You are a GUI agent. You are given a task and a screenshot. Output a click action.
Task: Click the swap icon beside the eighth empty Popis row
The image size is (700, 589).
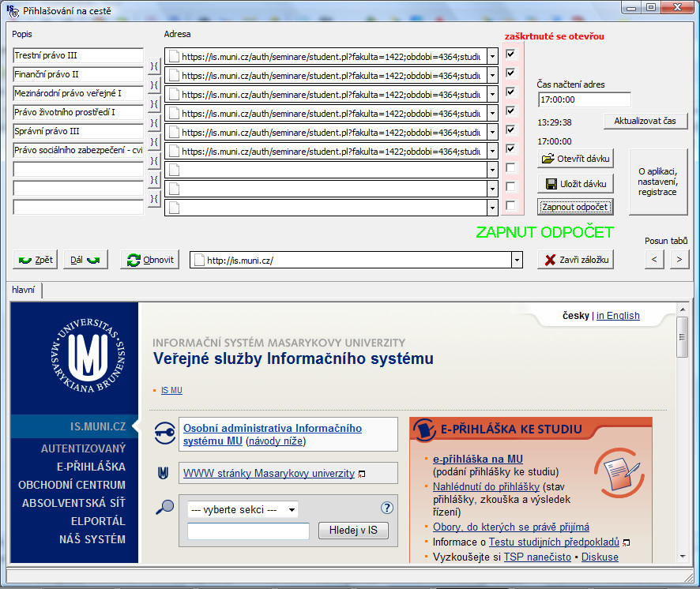coord(154,198)
